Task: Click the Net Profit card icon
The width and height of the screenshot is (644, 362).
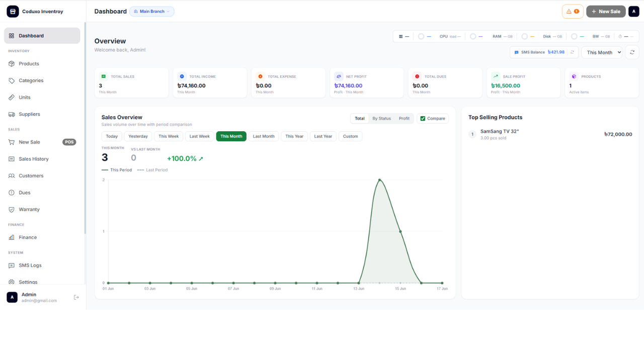Action: click(339, 76)
